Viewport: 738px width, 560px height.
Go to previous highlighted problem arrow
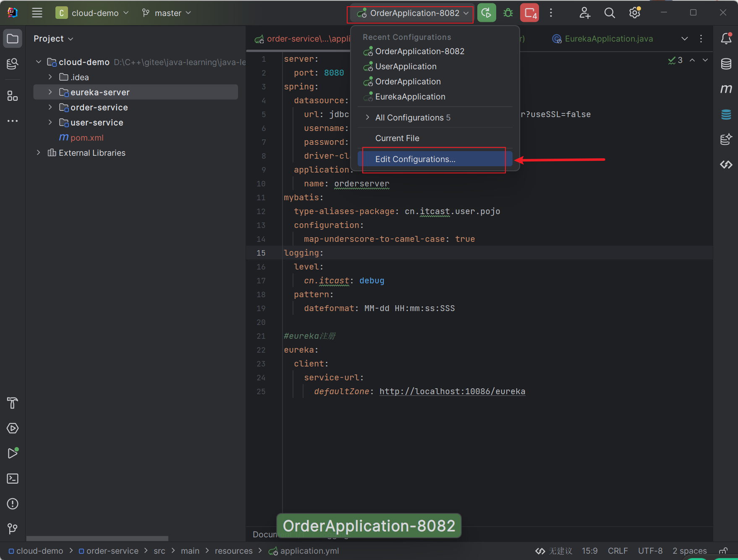[692, 60]
